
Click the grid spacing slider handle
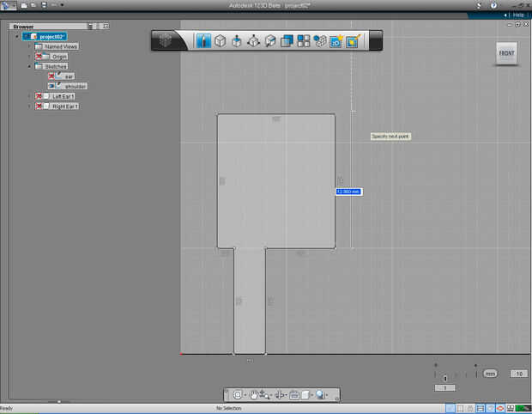point(445,378)
